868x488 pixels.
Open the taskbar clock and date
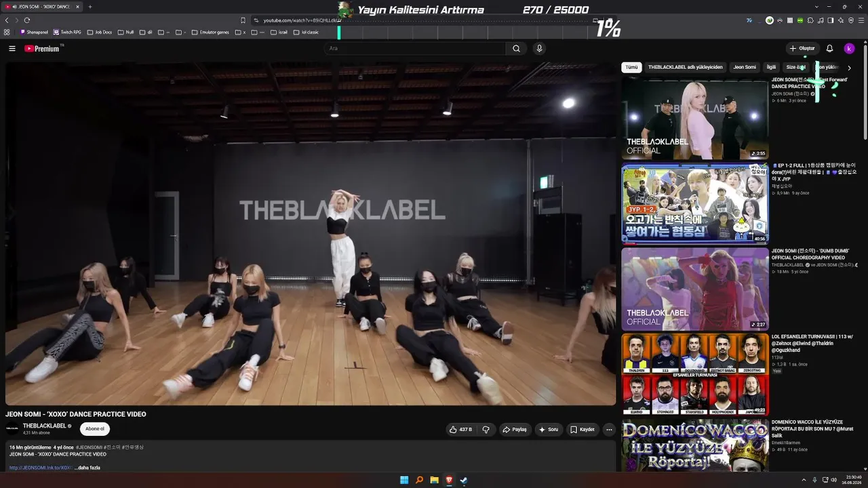(852, 480)
